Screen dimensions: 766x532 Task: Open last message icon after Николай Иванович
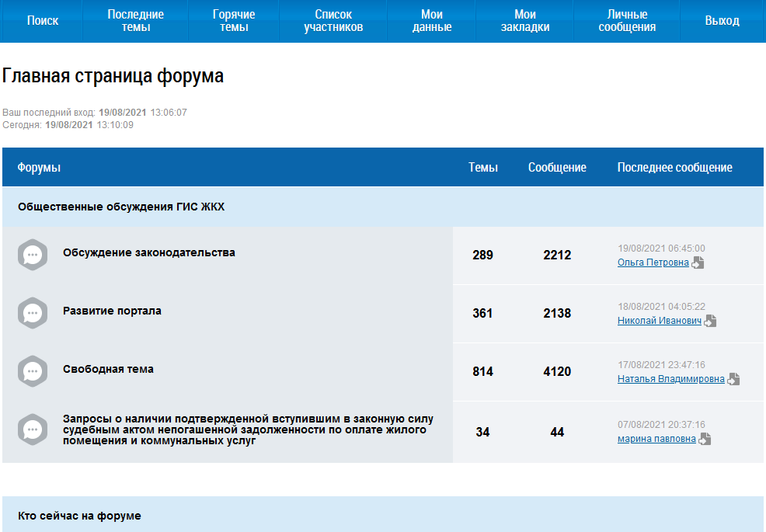point(710,321)
